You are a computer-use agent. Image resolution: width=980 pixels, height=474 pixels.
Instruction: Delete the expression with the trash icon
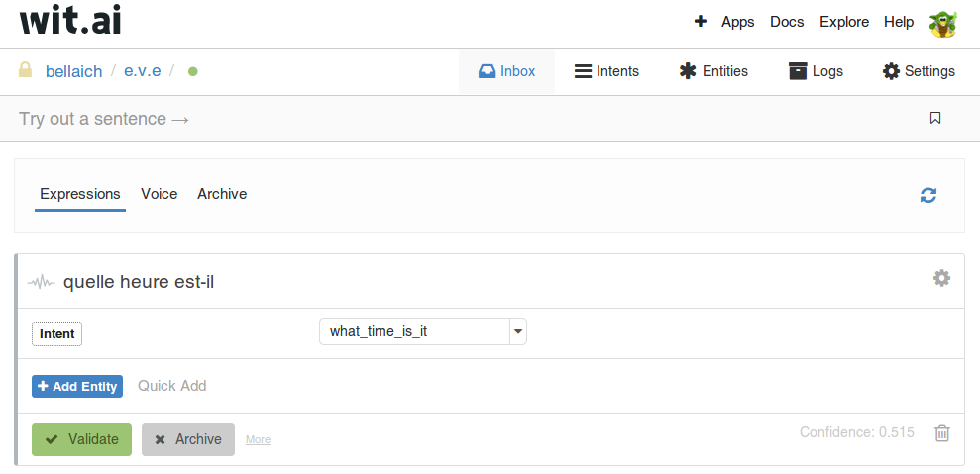(942, 432)
